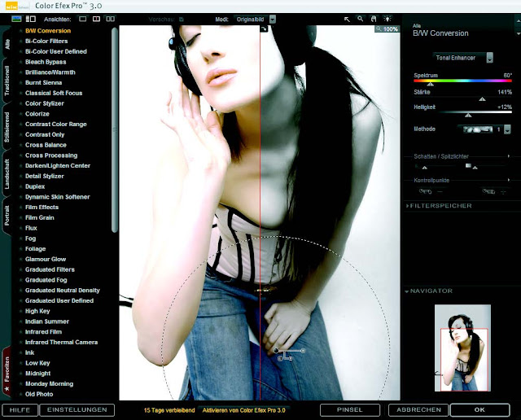
Task: Click the light bulb background icon
Action: (x=387, y=19)
